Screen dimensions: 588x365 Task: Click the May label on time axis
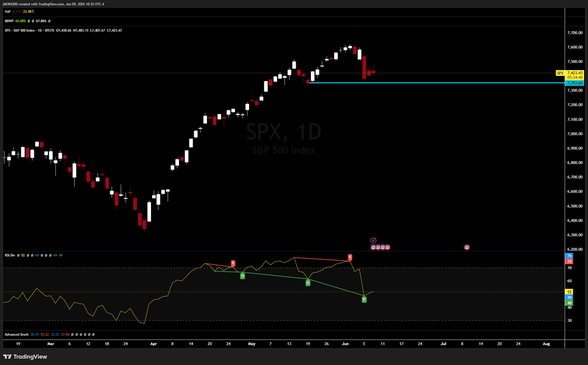pyautogui.click(x=252, y=343)
